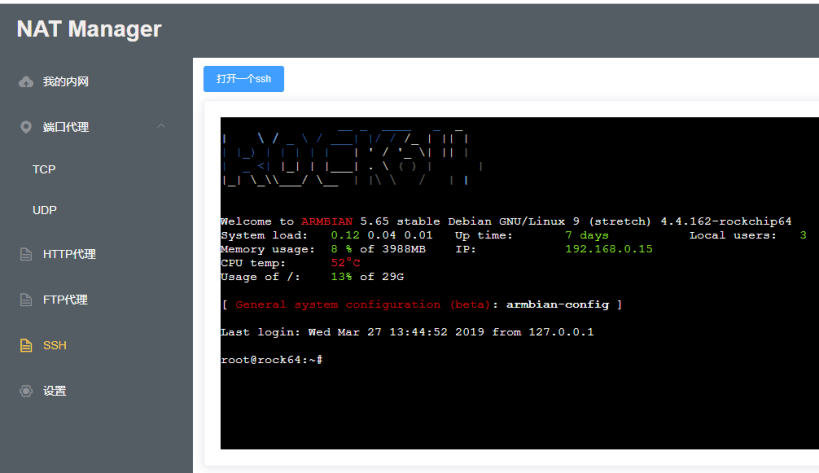Click the CPU temp value 52°C
This screenshot has width=819, height=473.
click(x=345, y=263)
